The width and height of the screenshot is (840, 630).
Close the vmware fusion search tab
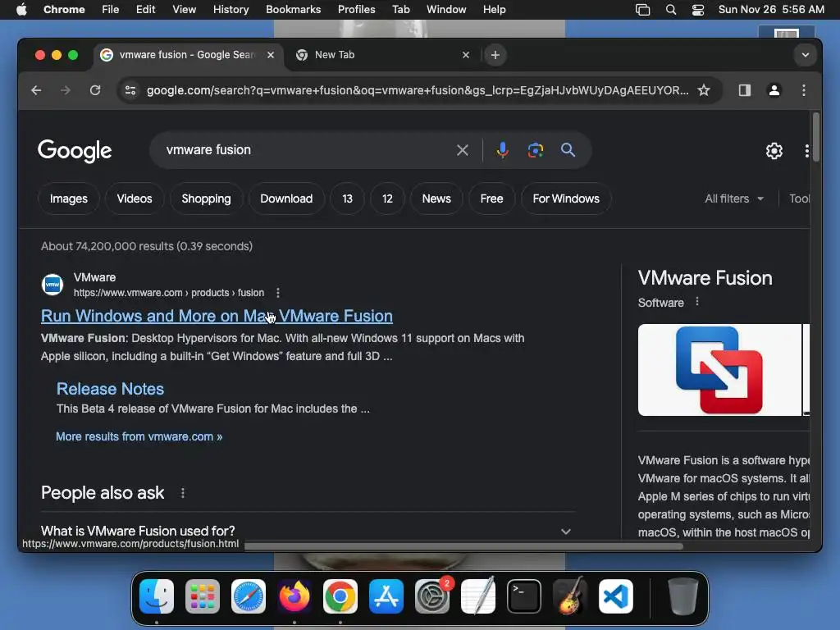click(271, 55)
